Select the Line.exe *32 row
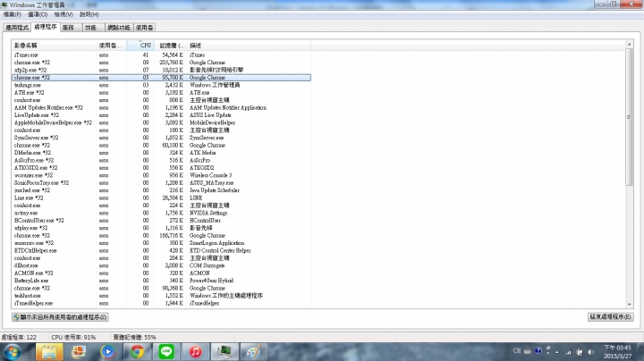The height and width of the screenshot is (361, 644). pos(161,197)
